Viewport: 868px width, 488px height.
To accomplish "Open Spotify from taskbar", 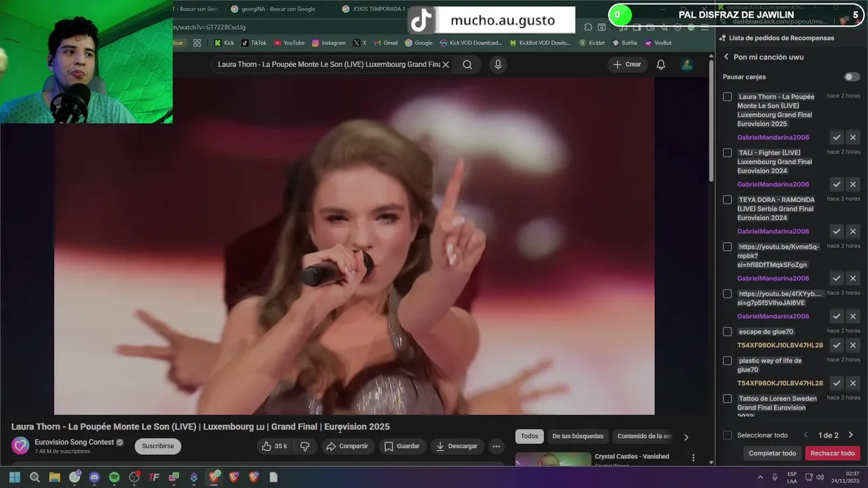I will pos(114,477).
